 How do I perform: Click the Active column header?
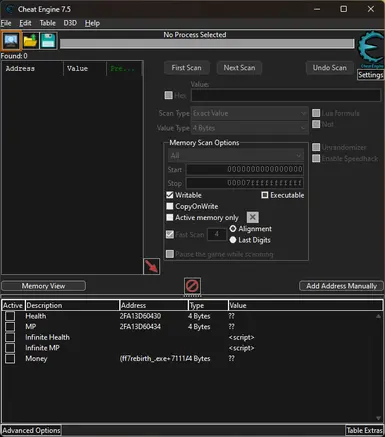[x=13, y=305]
